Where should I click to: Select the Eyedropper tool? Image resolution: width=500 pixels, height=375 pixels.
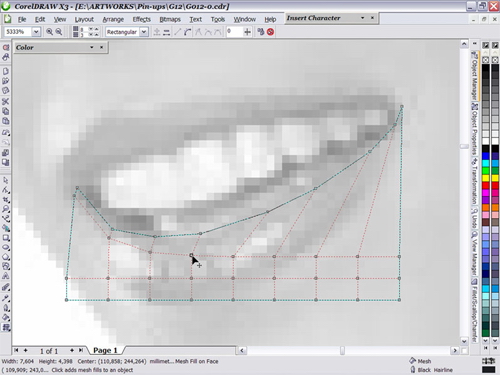[x=6, y=298]
